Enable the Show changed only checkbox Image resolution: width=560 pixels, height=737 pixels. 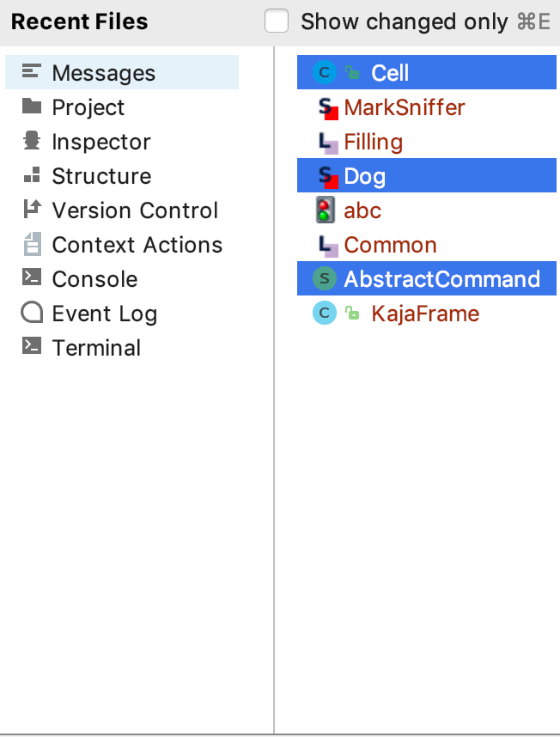[x=277, y=21]
